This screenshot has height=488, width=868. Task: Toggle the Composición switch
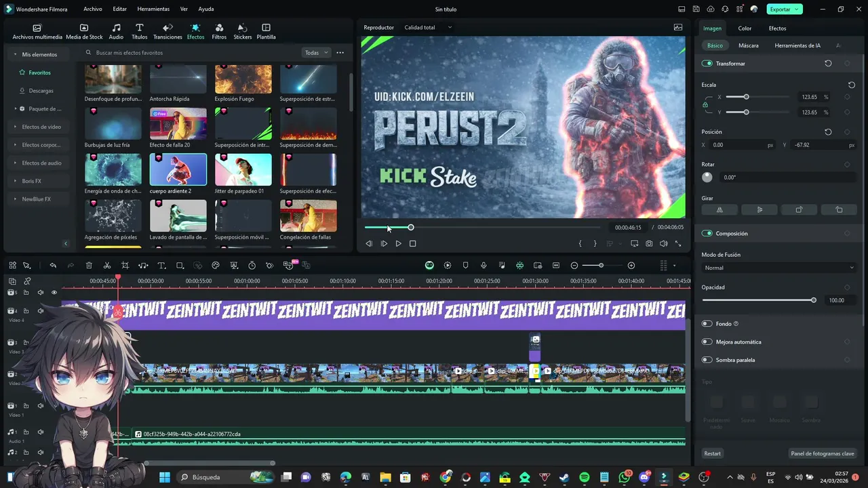pyautogui.click(x=707, y=233)
